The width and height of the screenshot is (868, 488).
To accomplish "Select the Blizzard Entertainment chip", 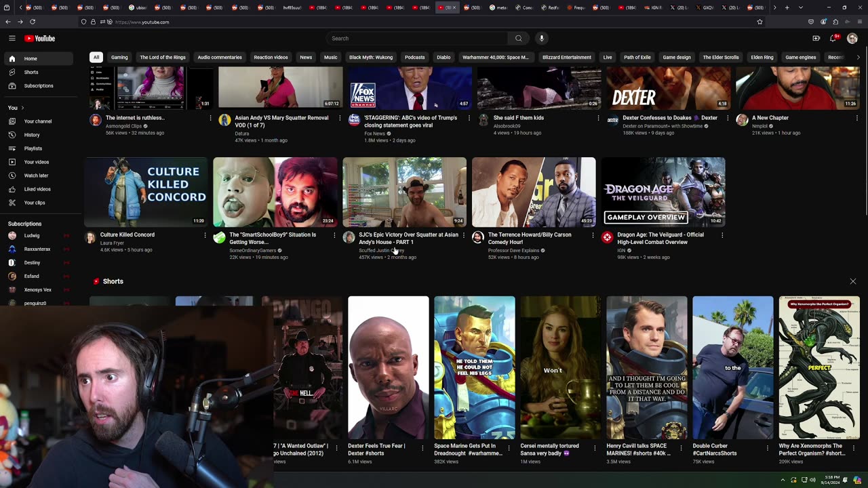I will [x=567, y=58].
